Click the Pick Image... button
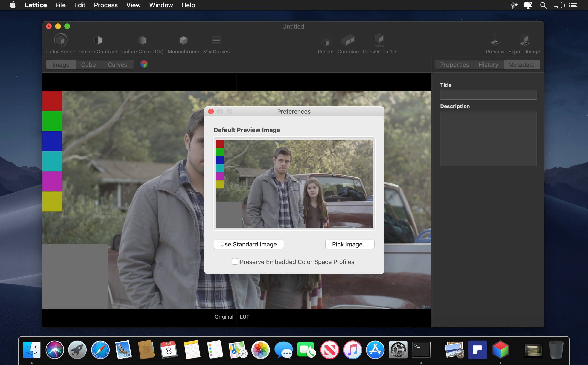Image resolution: width=588 pixels, height=365 pixels. [349, 244]
